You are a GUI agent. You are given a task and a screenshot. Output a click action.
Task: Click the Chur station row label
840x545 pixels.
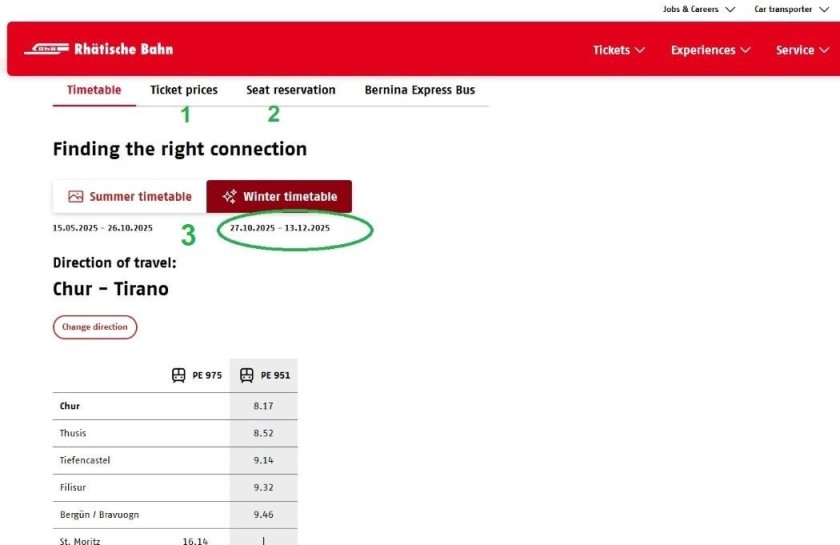[x=70, y=406]
